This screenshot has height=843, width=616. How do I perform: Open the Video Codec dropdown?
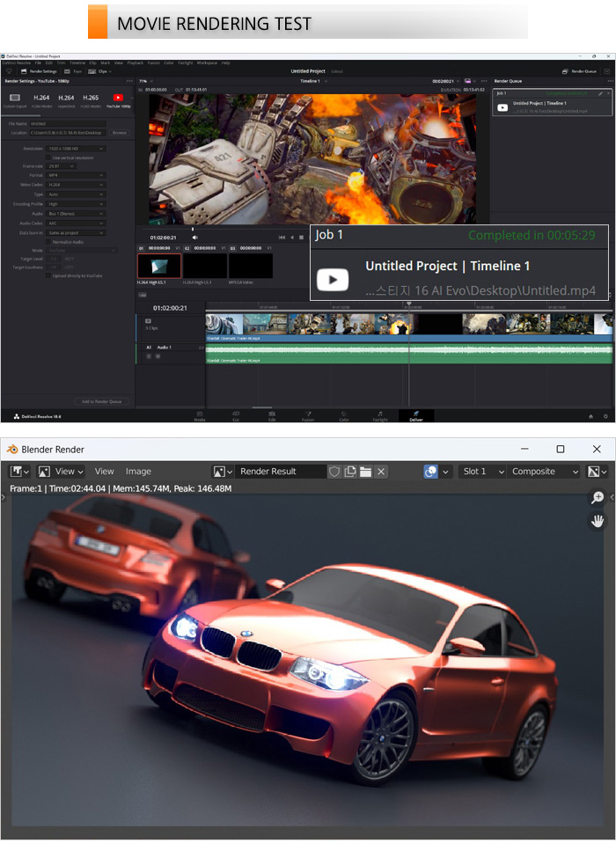(x=76, y=185)
